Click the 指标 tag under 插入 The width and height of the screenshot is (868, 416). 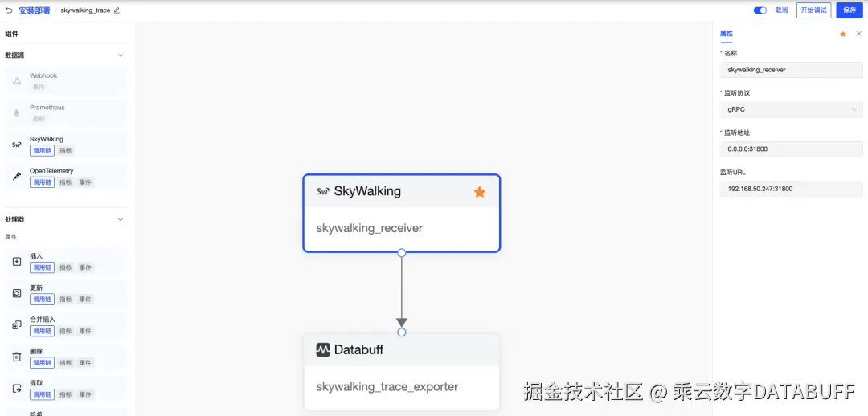[x=65, y=267]
